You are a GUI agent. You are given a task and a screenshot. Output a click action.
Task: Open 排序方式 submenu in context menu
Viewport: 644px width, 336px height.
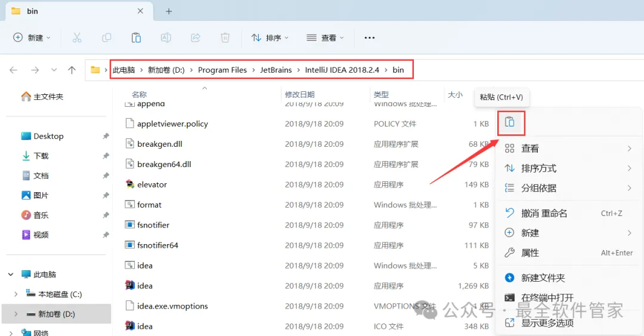point(568,168)
